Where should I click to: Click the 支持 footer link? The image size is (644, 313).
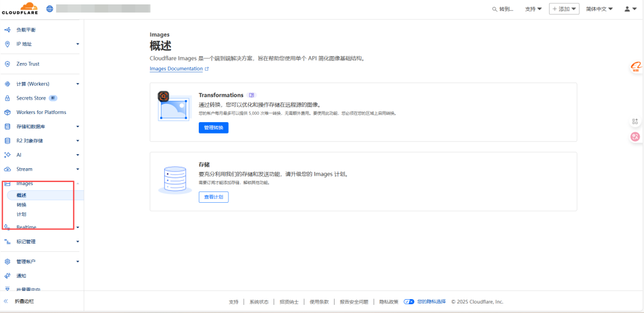[233, 302]
